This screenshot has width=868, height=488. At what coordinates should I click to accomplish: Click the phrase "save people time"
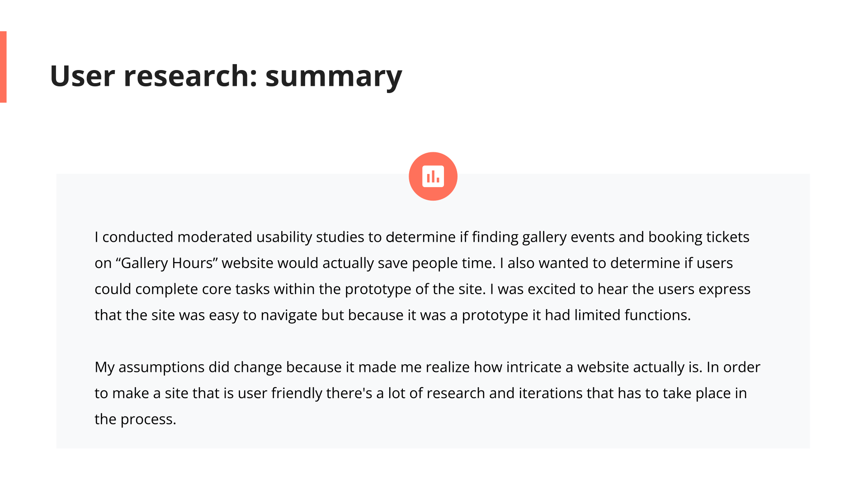click(x=436, y=263)
